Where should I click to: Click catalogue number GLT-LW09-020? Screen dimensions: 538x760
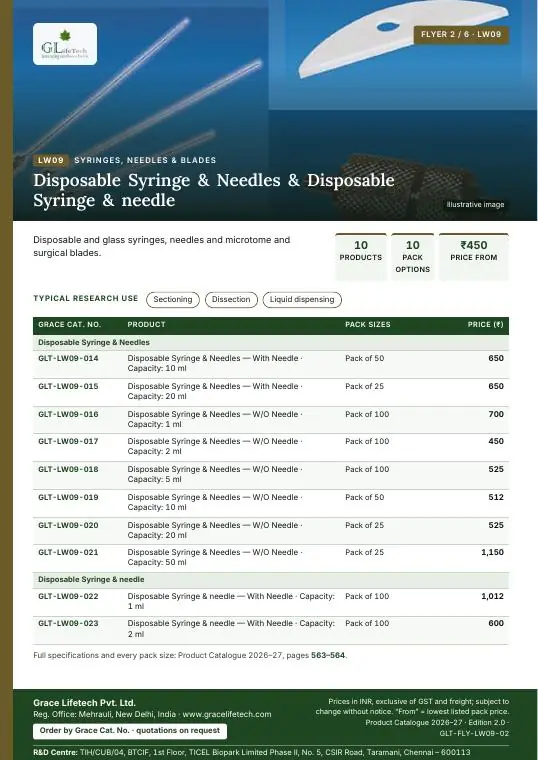pyautogui.click(x=68, y=525)
